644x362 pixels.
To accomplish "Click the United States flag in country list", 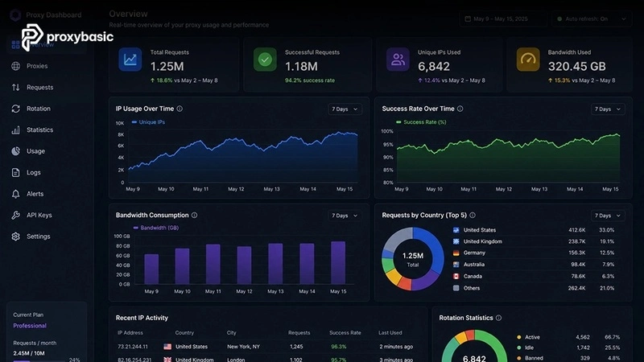I will tap(456, 230).
